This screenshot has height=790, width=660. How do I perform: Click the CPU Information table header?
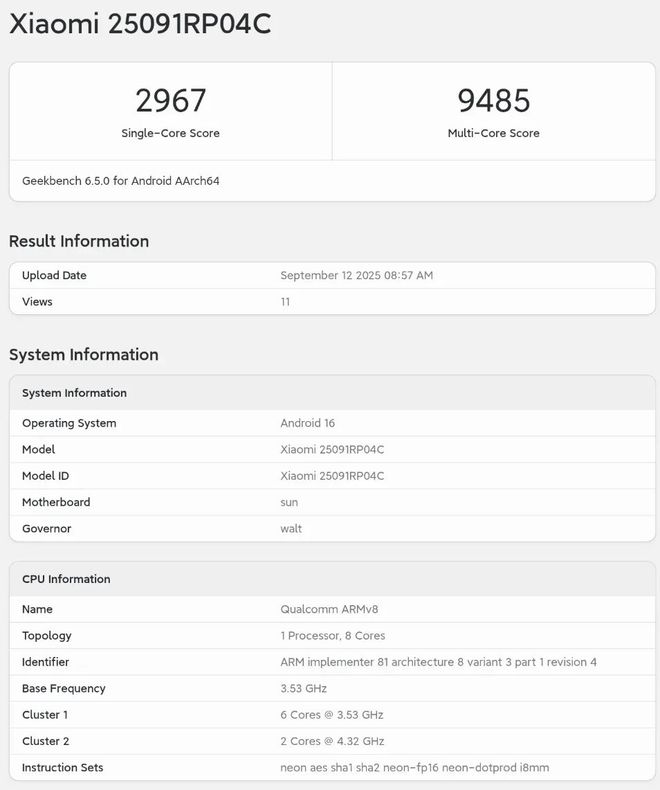(x=333, y=579)
